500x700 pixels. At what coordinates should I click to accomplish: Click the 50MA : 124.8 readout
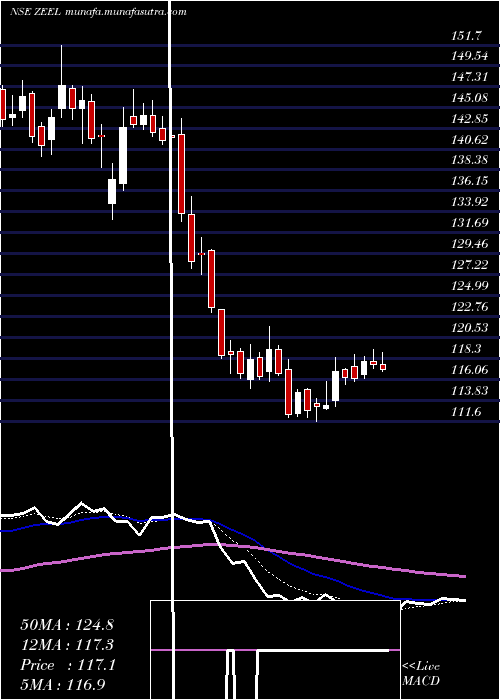tap(67, 625)
